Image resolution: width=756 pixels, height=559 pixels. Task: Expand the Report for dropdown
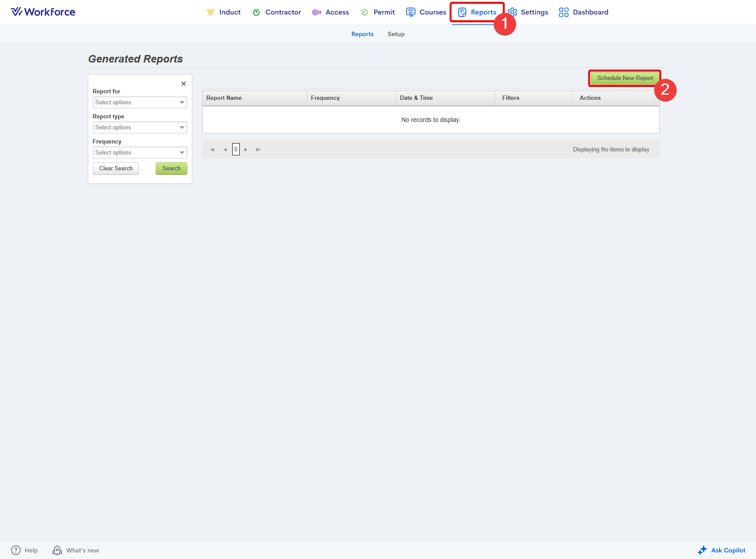140,103
